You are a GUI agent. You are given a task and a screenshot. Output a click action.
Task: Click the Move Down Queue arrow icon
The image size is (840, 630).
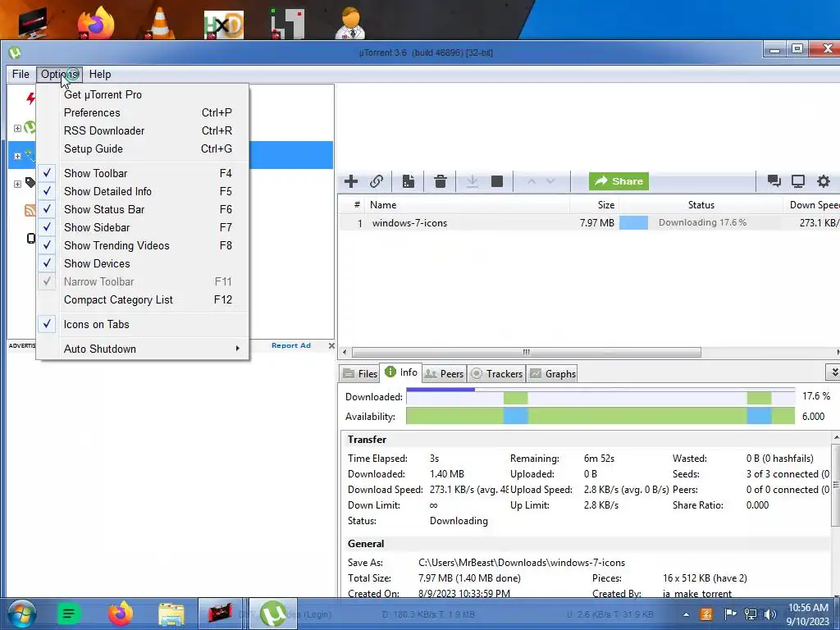click(x=550, y=181)
